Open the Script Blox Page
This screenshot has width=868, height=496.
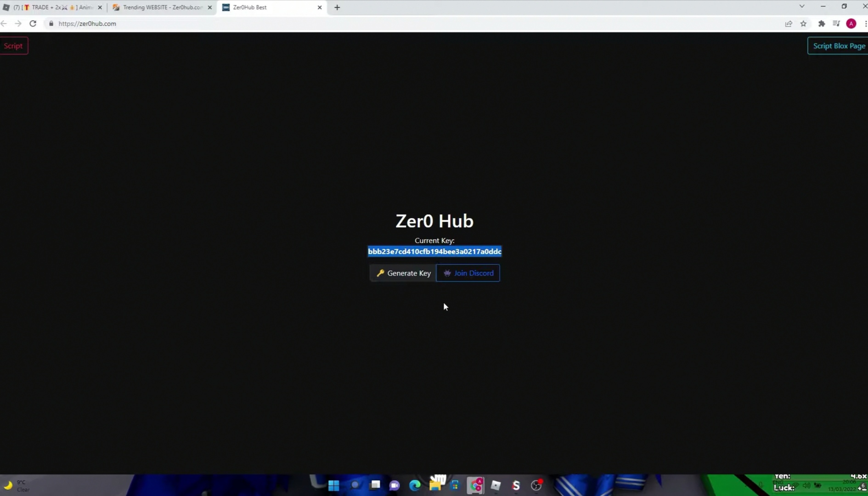839,45
